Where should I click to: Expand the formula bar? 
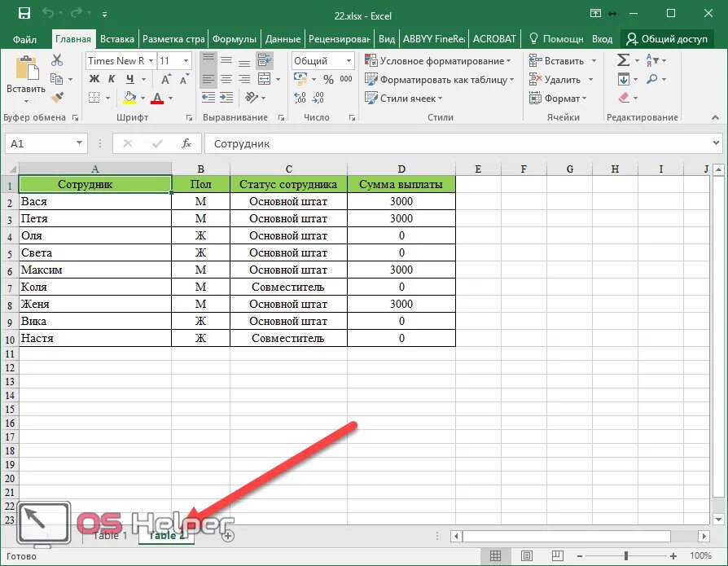[716, 143]
